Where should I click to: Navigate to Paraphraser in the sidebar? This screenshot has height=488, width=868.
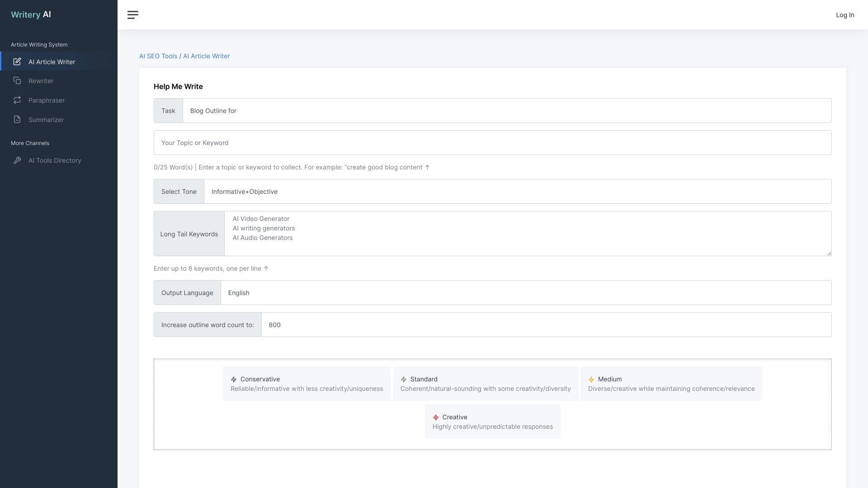click(47, 100)
